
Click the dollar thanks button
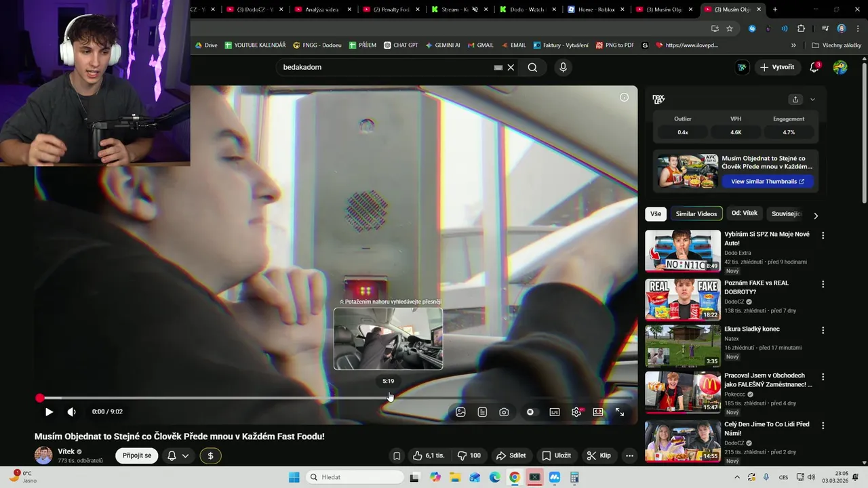[211, 455]
